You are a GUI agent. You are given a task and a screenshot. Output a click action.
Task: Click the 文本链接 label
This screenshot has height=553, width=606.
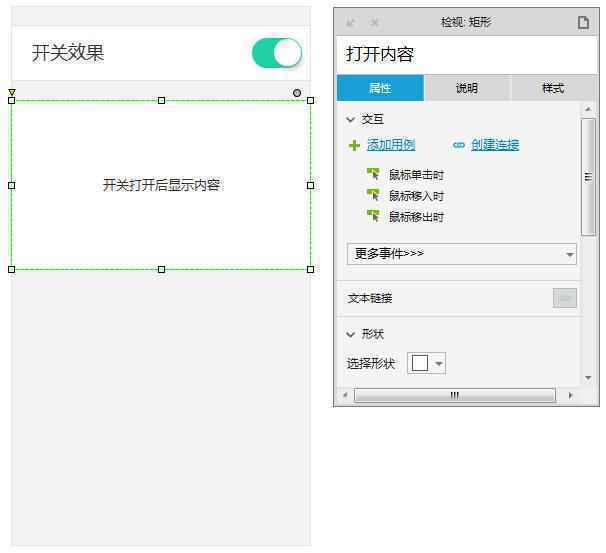pyautogui.click(x=370, y=298)
